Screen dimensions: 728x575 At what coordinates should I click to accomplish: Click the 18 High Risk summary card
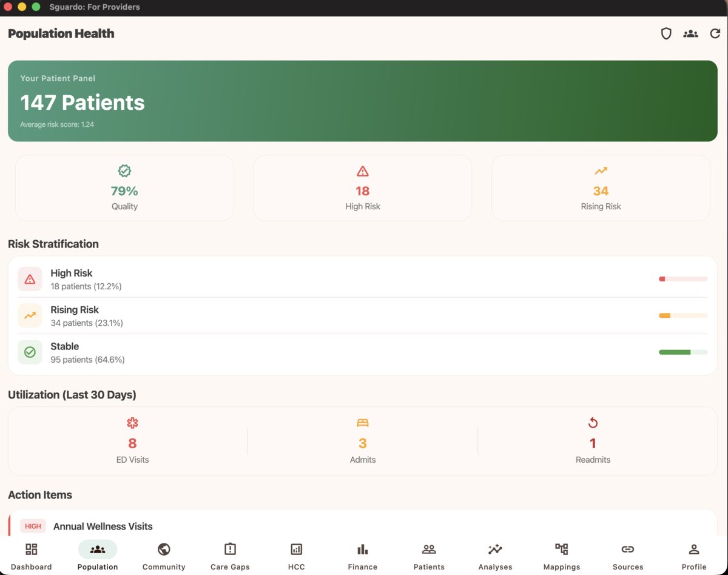point(362,187)
